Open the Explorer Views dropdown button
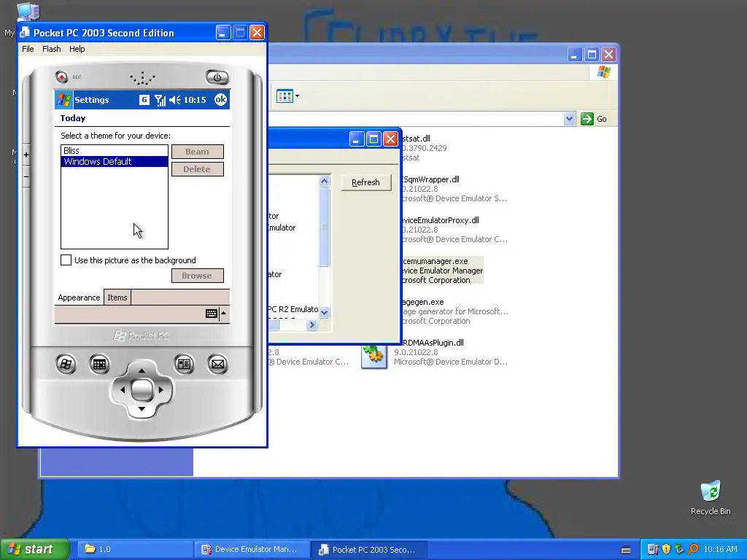Viewport: 747px width, 560px height. [x=287, y=96]
